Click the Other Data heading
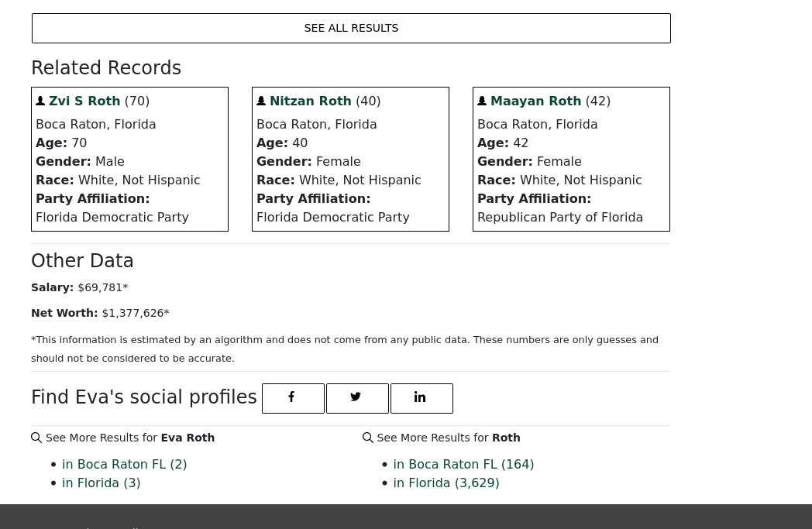This screenshot has width=812, height=529. [82, 260]
